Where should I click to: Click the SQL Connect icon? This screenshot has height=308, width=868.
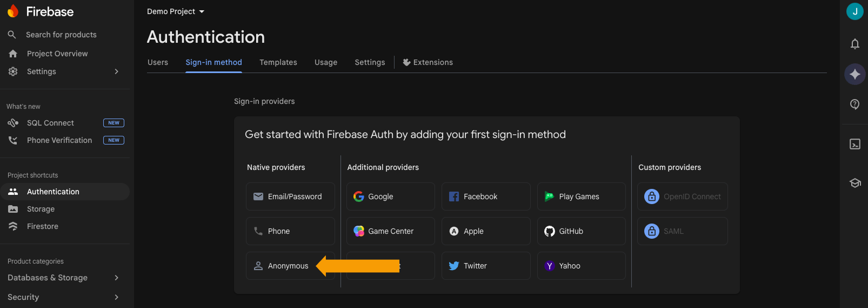pos(13,123)
